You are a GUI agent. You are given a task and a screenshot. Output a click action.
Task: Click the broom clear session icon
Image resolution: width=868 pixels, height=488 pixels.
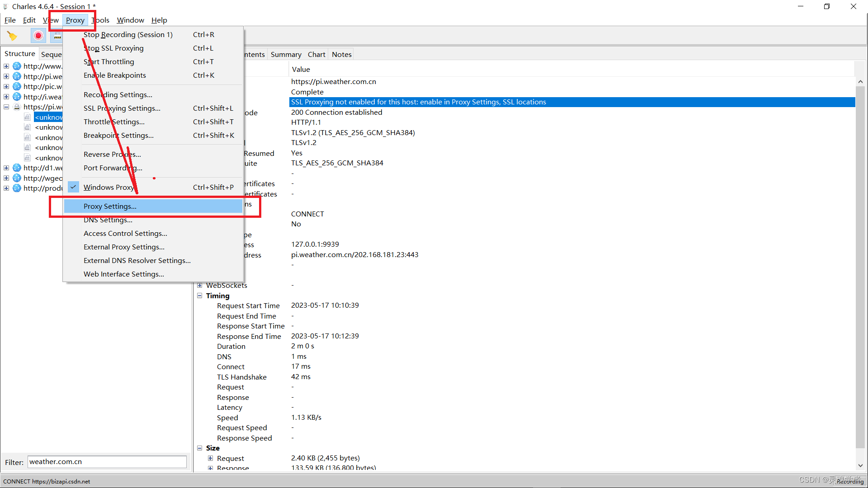(x=12, y=36)
